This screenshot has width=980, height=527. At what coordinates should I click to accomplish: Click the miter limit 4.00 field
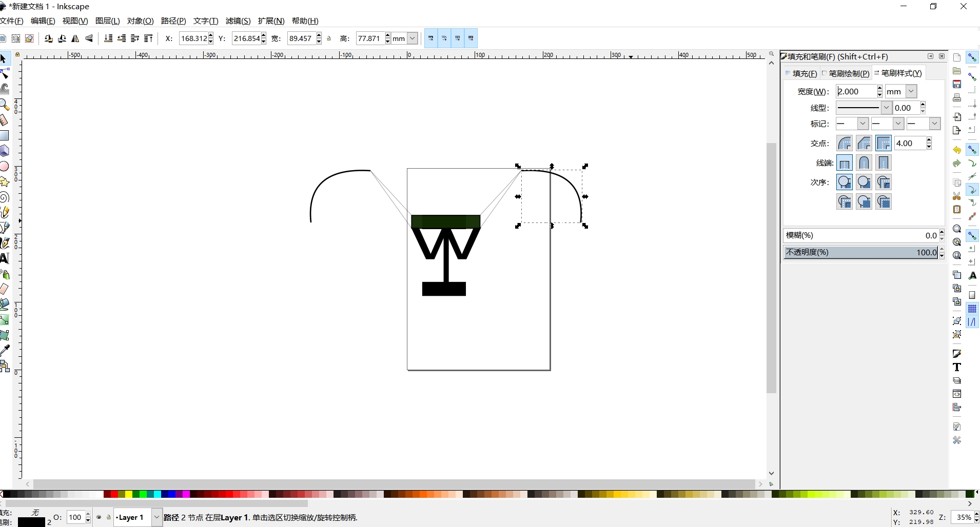910,144
